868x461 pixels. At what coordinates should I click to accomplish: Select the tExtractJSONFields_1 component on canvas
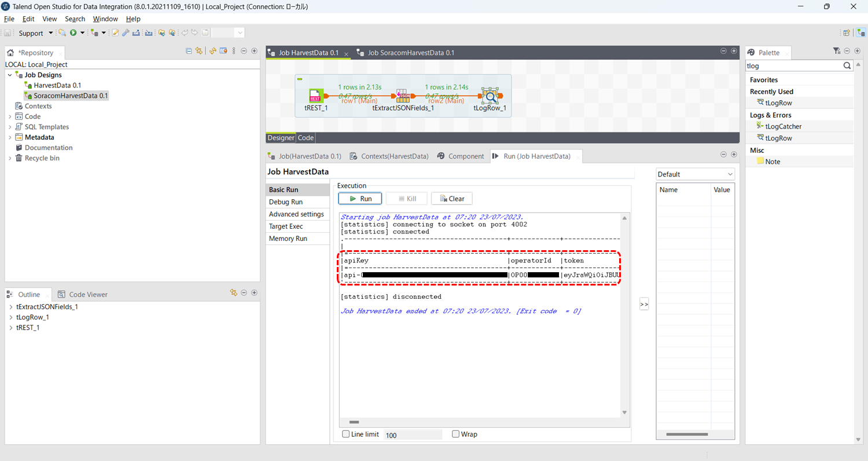coord(403,96)
